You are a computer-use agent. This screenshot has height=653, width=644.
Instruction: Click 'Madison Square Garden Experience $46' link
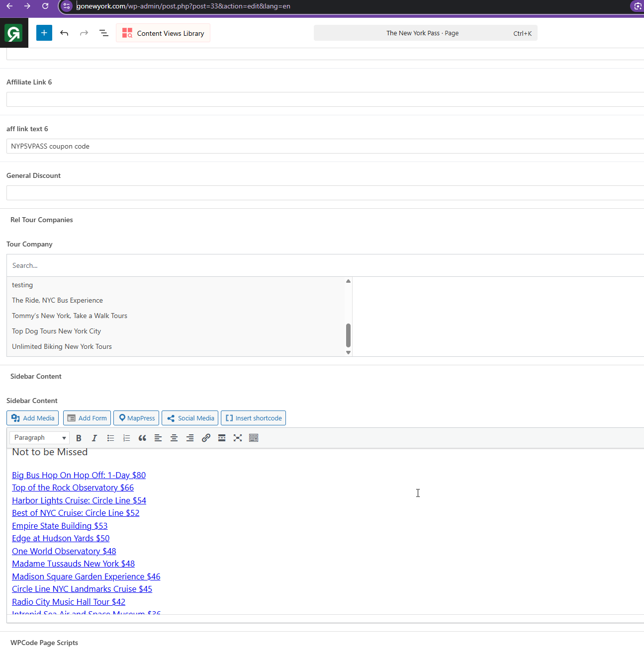[x=86, y=576]
